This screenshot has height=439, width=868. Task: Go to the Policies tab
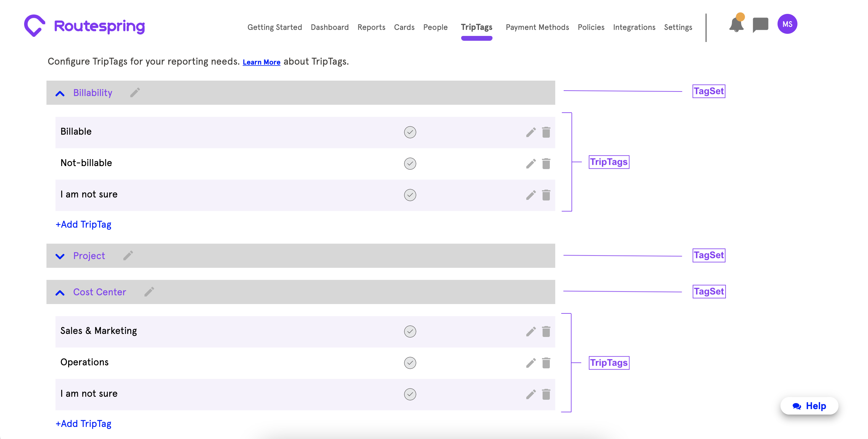pyautogui.click(x=591, y=27)
